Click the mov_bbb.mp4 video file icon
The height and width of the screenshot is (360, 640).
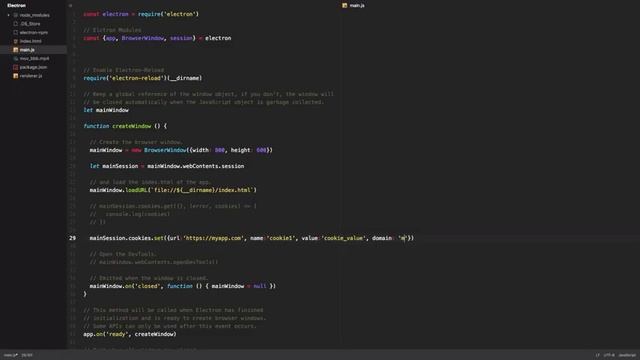16,58
